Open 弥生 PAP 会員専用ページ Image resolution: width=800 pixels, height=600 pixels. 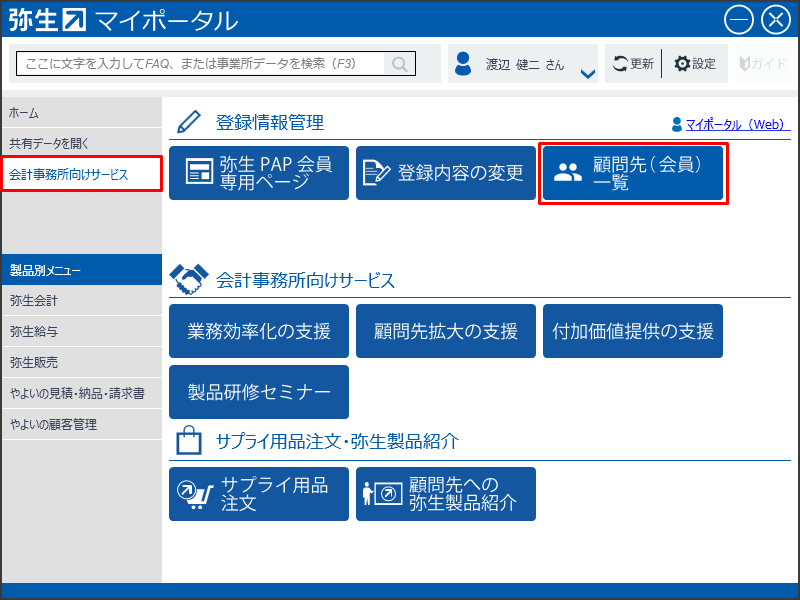[259, 173]
